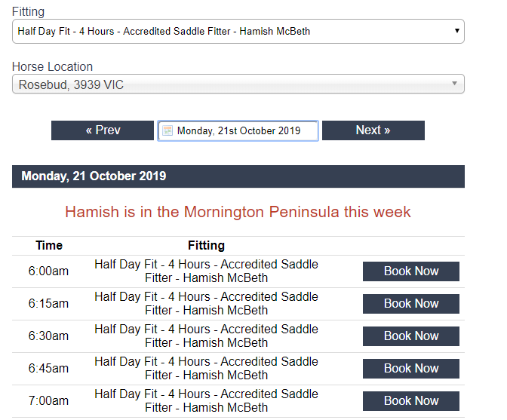Screen dimensions: 507x420
Task: Book the 6:30am time slot
Action: [x=411, y=336]
